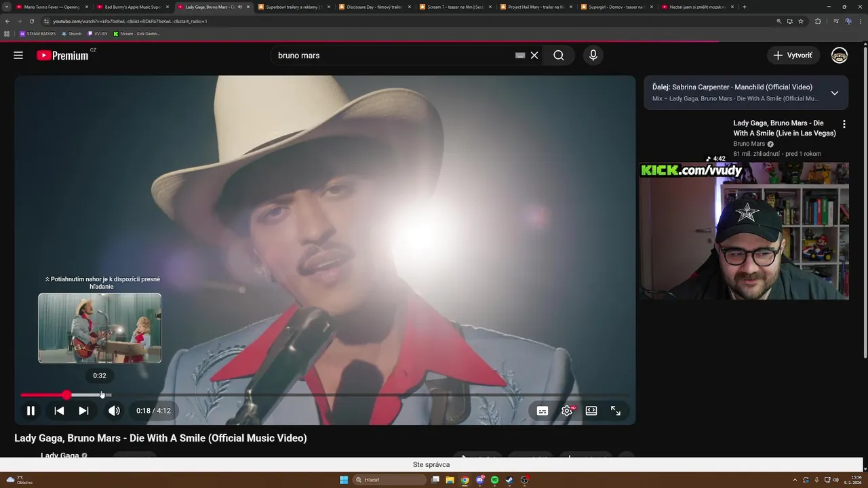Open Discord from taskbar
This screenshot has height=488, width=868.
[479, 480]
